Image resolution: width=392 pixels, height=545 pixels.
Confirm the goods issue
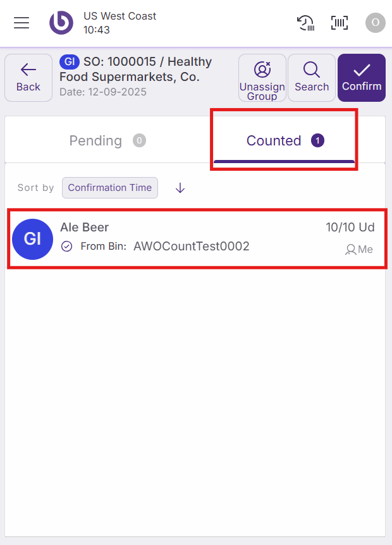pyautogui.click(x=362, y=78)
